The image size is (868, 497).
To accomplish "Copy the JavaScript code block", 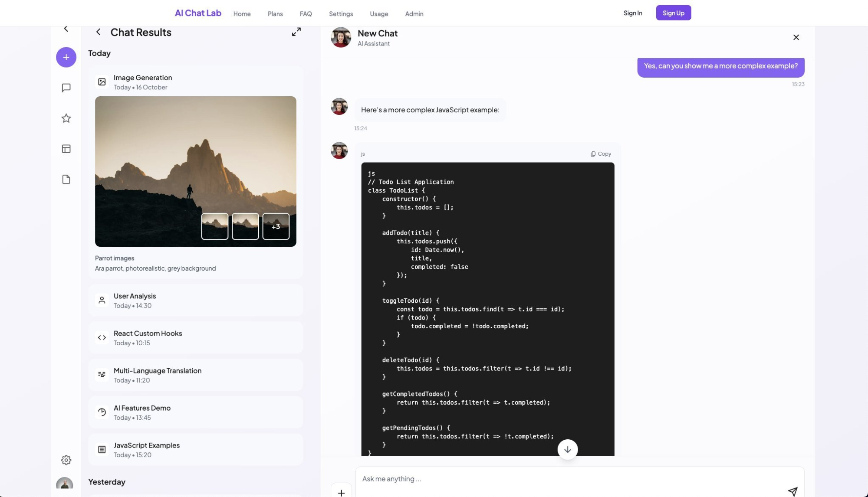I will pyautogui.click(x=601, y=154).
